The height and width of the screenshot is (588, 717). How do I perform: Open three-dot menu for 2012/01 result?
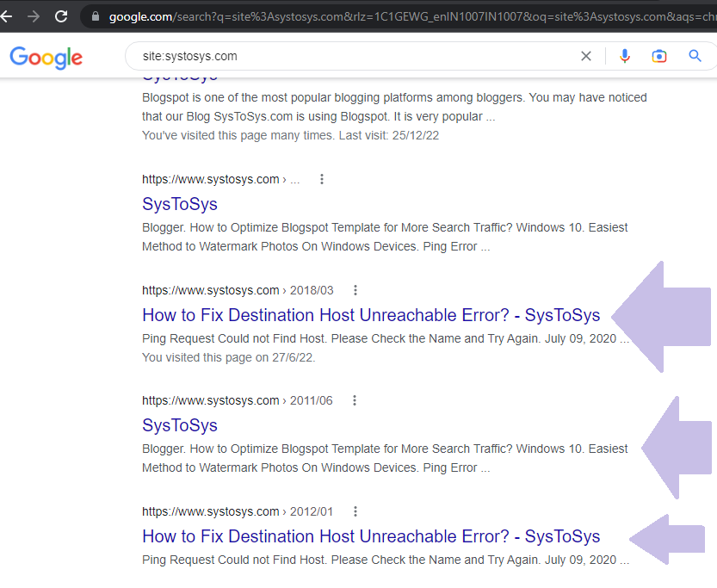[355, 511]
